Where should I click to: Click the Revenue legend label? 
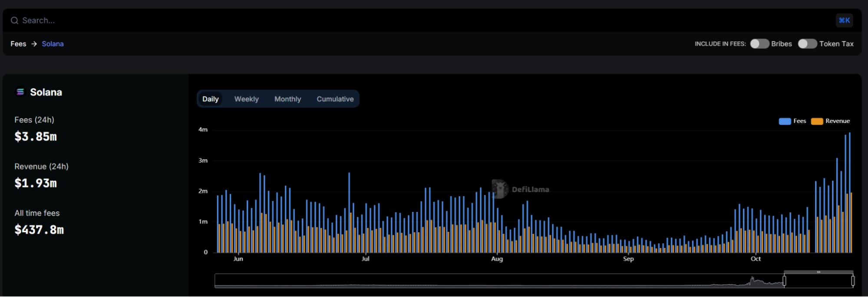coord(838,121)
